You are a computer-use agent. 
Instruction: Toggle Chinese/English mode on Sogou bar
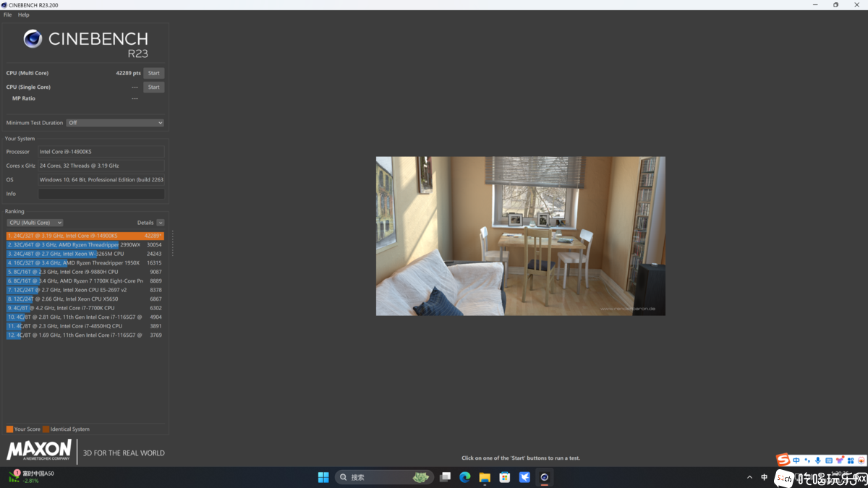tap(796, 461)
